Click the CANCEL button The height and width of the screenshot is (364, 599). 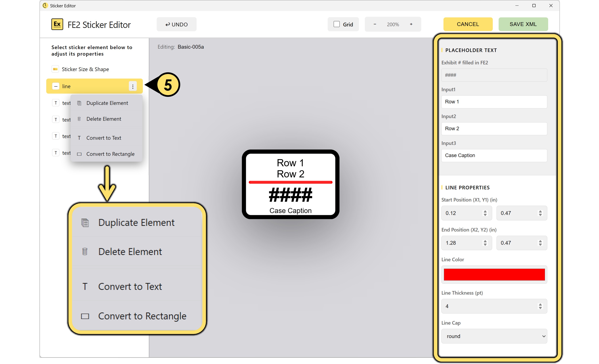(468, 24)
